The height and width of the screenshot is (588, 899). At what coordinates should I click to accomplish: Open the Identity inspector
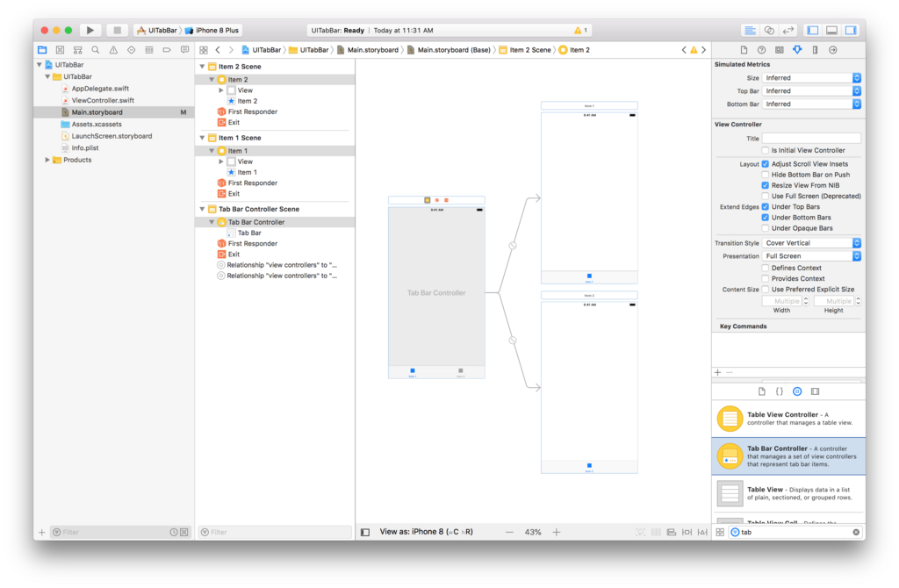tap(780, 50)
